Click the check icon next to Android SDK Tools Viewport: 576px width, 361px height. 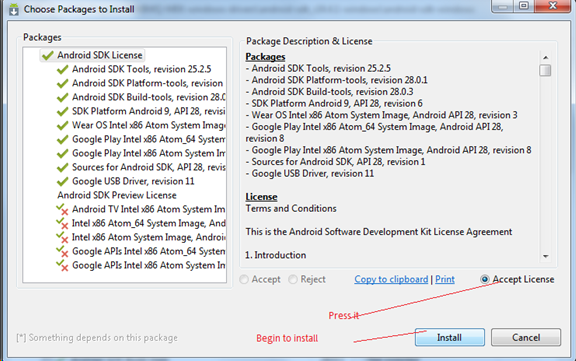(x=62, y=69)
